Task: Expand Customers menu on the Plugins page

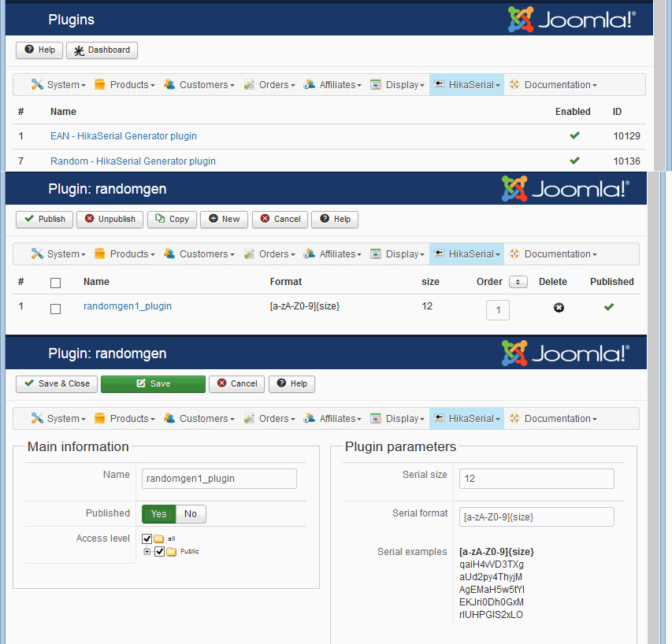Action: coord(199,85)
